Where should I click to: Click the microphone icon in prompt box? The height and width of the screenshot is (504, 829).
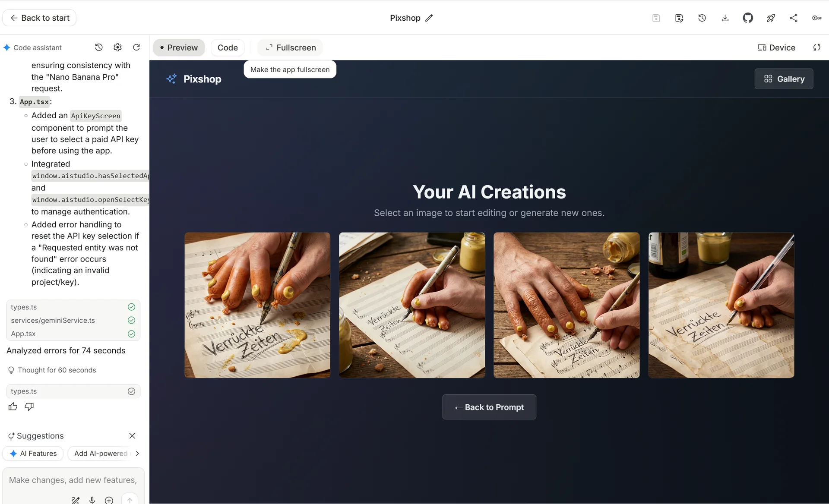point(92,500)
